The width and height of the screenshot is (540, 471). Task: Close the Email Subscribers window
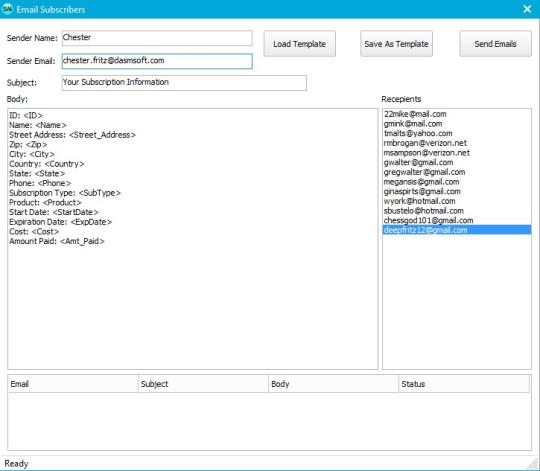(x=527, y=9)
